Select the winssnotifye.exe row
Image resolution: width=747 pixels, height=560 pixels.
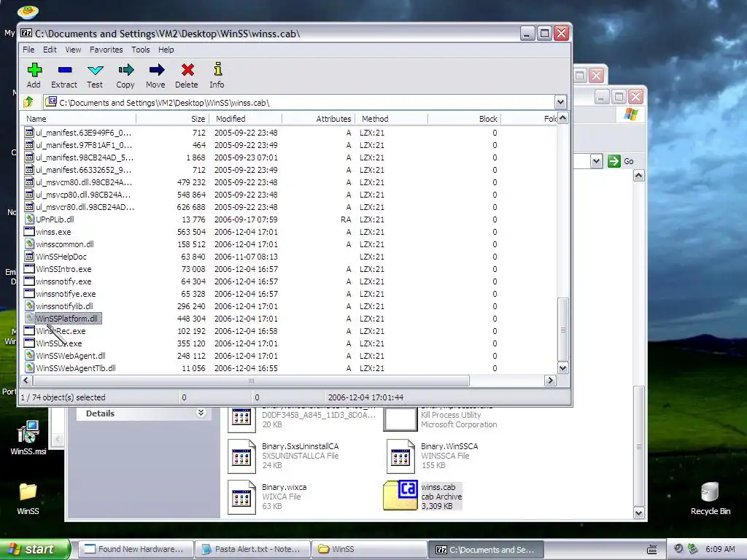(289, 294)
